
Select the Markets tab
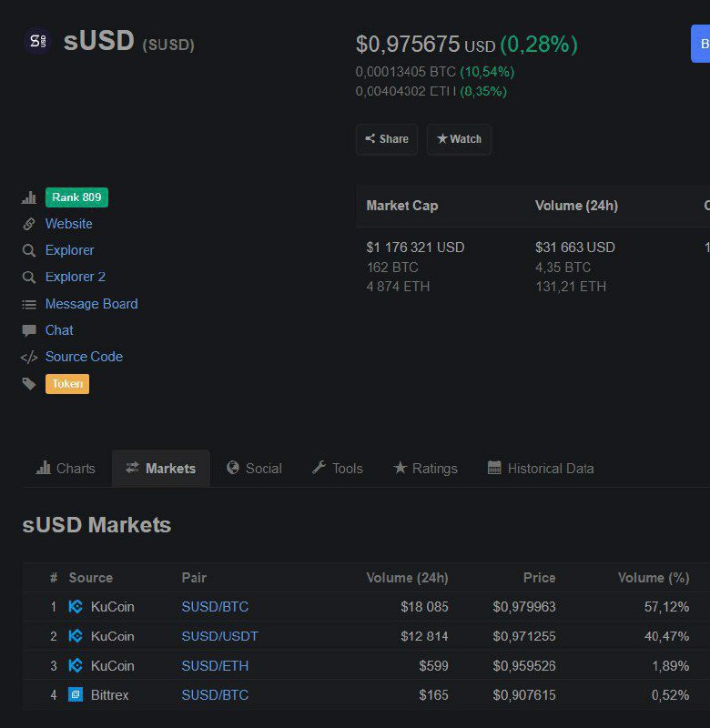pos(161,468)
